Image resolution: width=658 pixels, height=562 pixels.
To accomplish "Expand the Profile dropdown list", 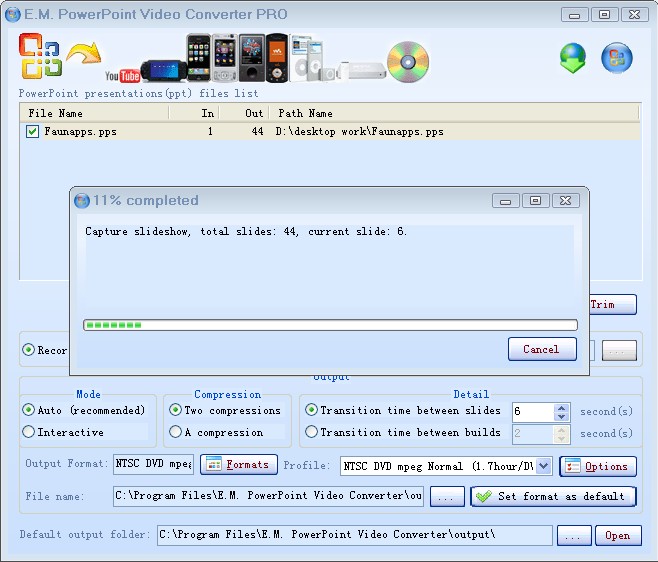I will click(544, 466).
